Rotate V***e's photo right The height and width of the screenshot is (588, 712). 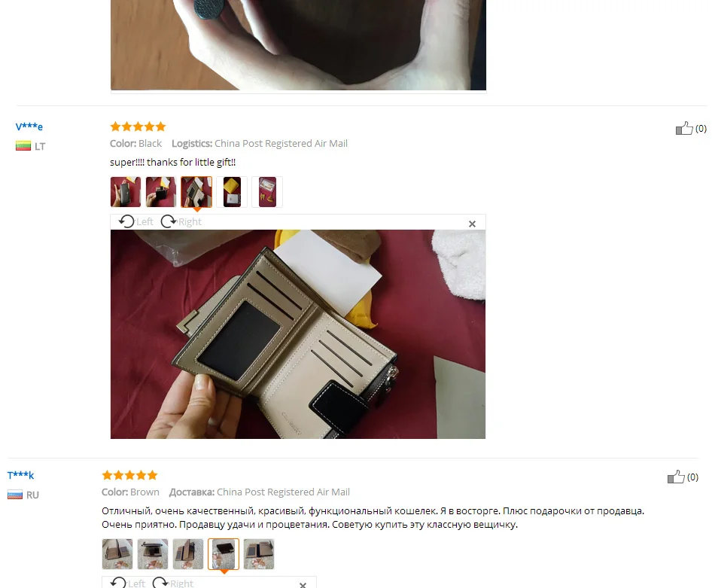click(181, 221)
